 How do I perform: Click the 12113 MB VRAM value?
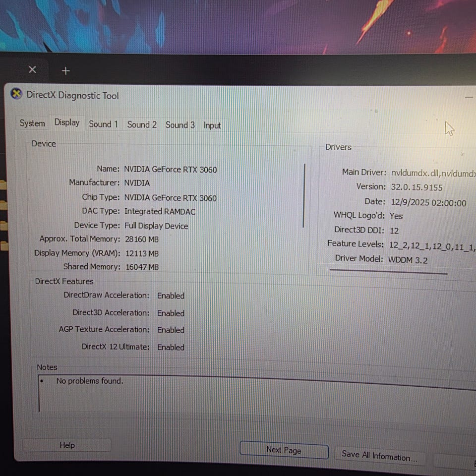pyautogui.click(x=142, y=253)
